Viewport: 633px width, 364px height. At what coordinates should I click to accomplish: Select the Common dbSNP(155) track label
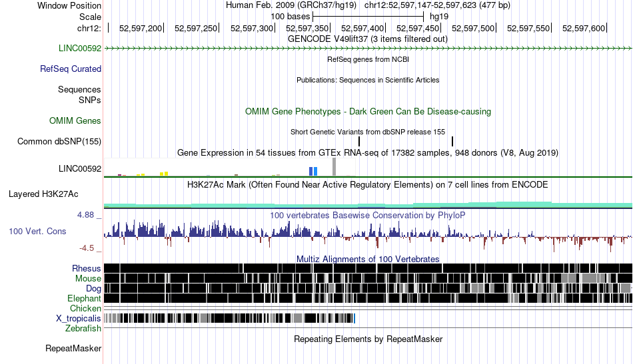click(59, 142)
